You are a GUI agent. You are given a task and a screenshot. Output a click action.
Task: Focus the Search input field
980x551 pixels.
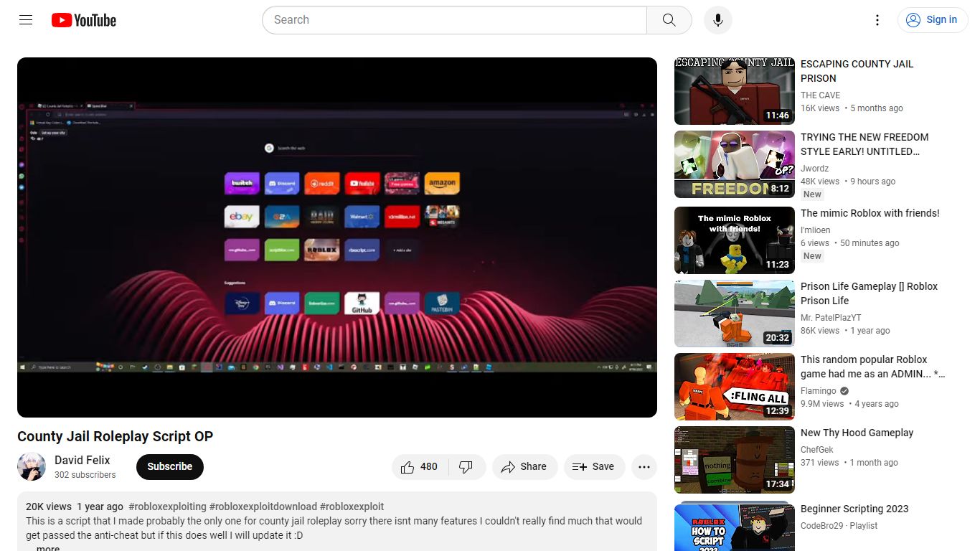pos(455,20)
